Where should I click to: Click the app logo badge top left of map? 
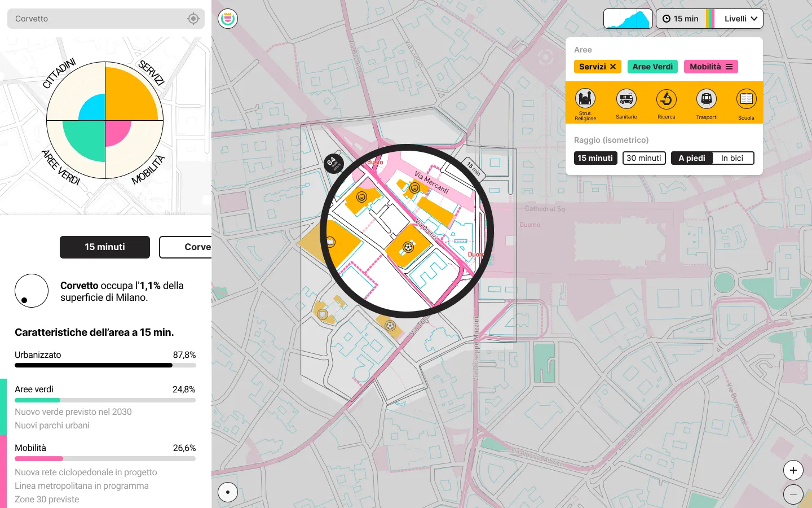tap(228, 19)
